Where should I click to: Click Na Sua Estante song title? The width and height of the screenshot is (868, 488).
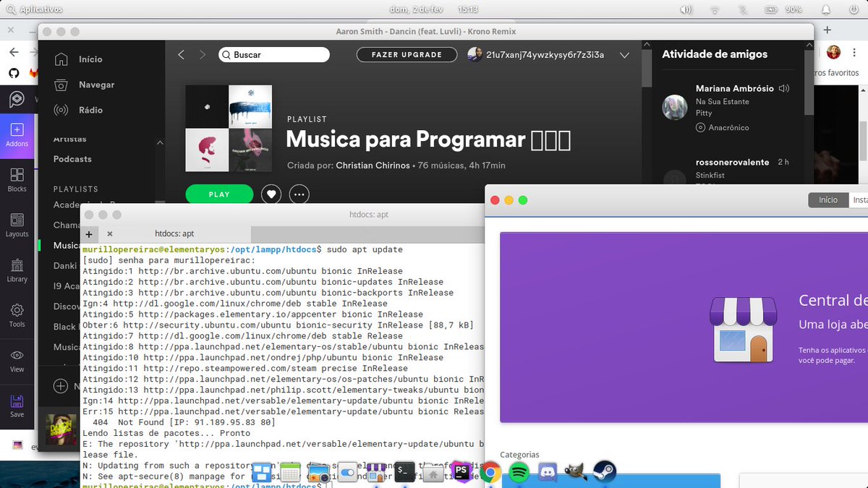click(722, 102)
